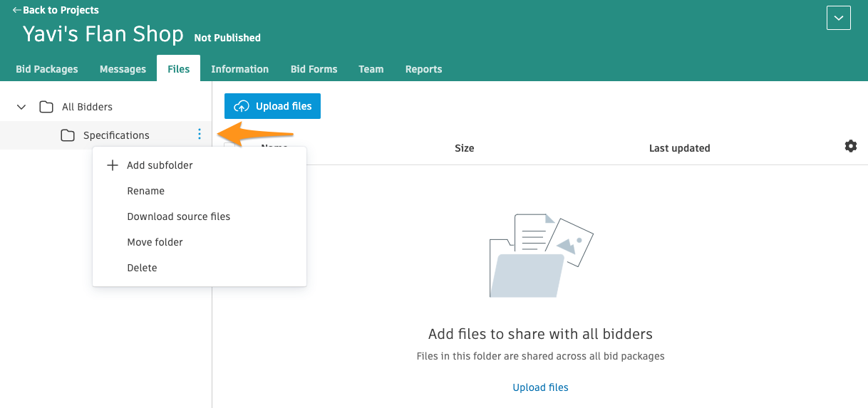The height and width of the screenshot is (408, 868).
Task: Click the three-dot menu beside Specifications
Action: pos(200,135)
